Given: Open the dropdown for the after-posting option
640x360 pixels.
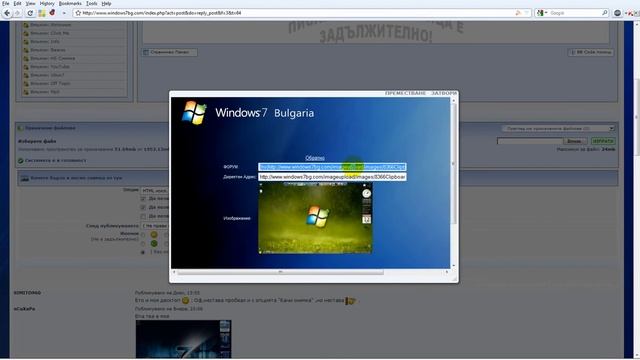Looking at the screenshot, I should coord(154,226).
